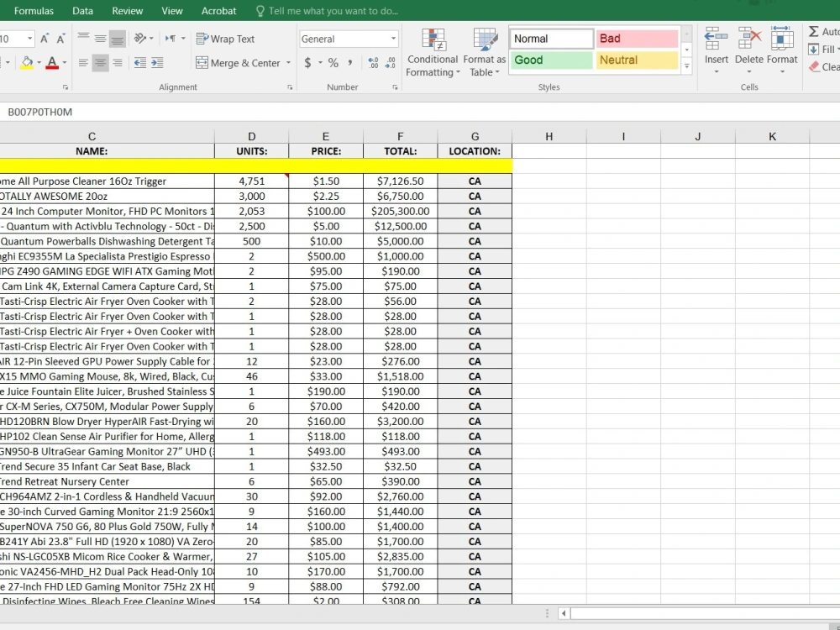Select the 4,751 units cell
This screenshot has height=630, width=840.
point(251,181)
